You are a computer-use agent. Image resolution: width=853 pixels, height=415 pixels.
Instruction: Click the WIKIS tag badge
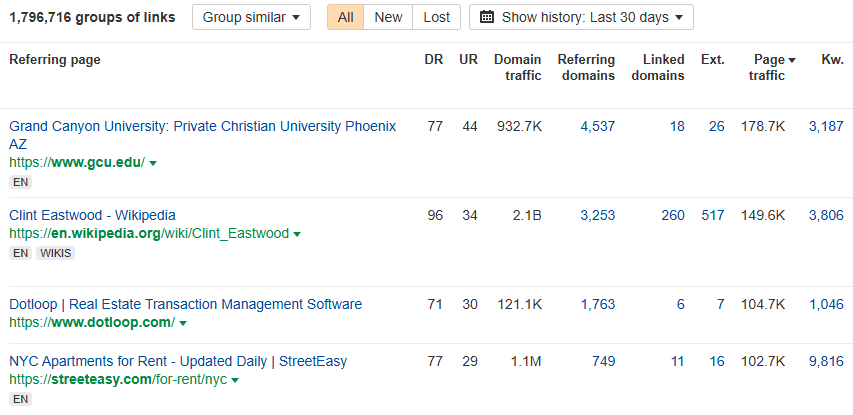pyautogui.click(x=55, y=254)
